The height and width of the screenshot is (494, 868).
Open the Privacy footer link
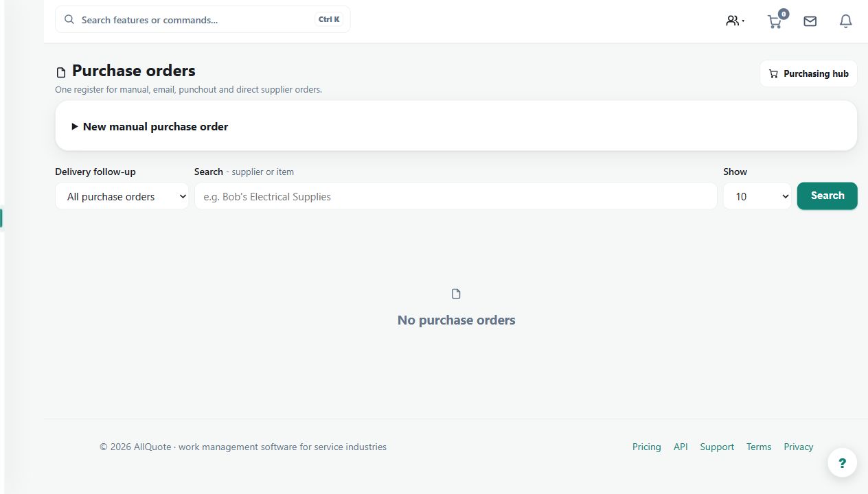click(x=799, y=447)
